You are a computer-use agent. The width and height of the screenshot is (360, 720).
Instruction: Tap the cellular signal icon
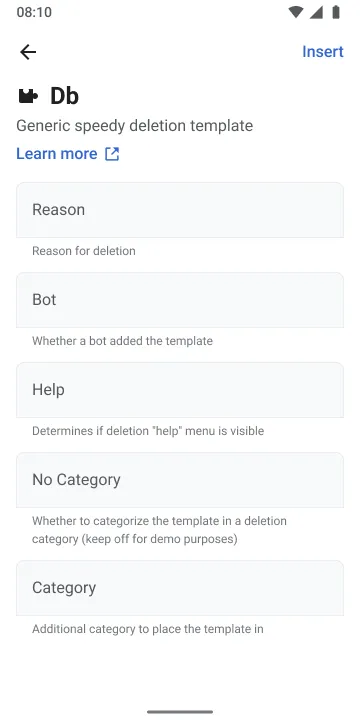coord(316,12)
